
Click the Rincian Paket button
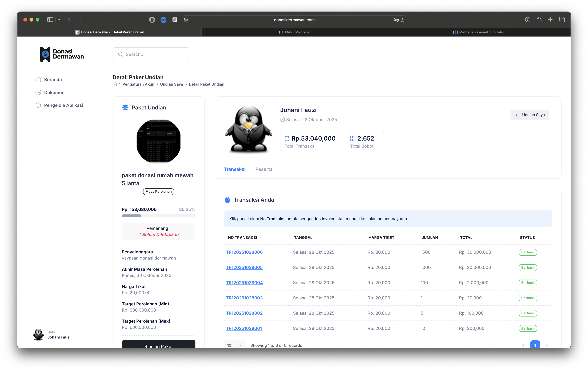pyautogui.click(x=159, y=345)
